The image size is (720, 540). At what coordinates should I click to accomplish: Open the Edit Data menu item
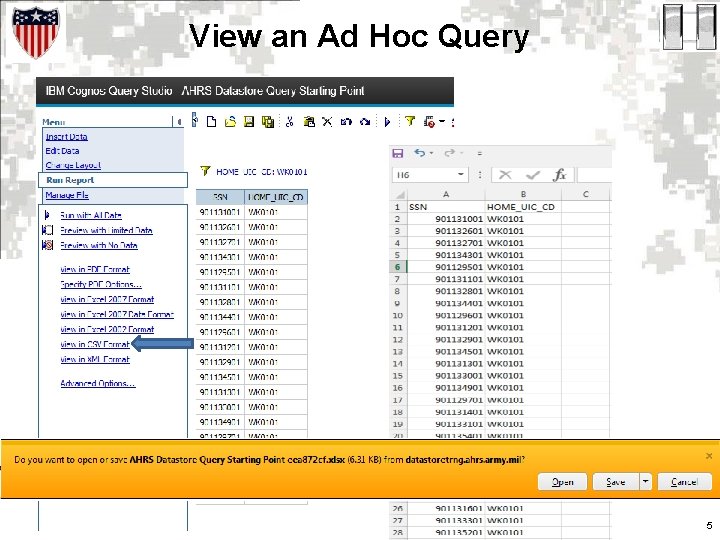click(x=62, y=151)
